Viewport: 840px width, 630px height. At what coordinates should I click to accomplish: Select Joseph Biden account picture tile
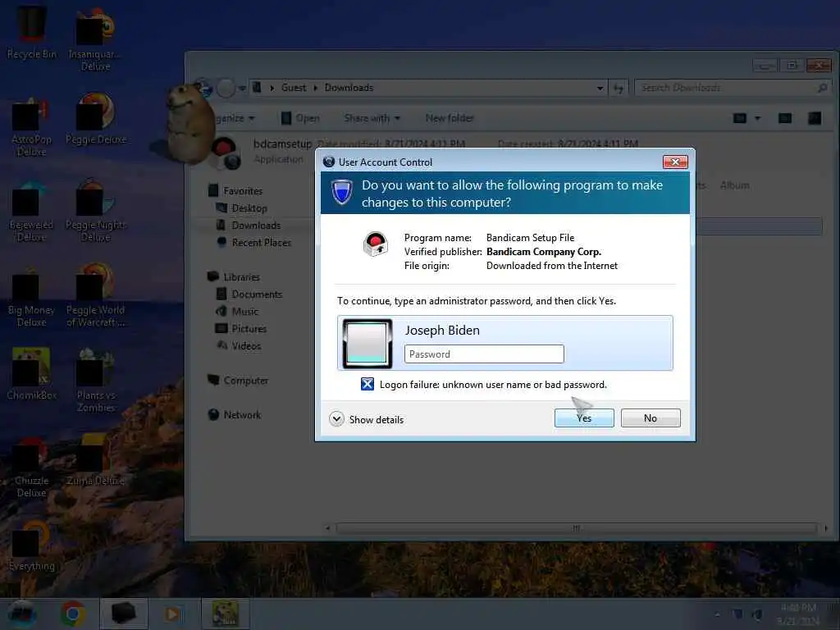coord(367,344)
